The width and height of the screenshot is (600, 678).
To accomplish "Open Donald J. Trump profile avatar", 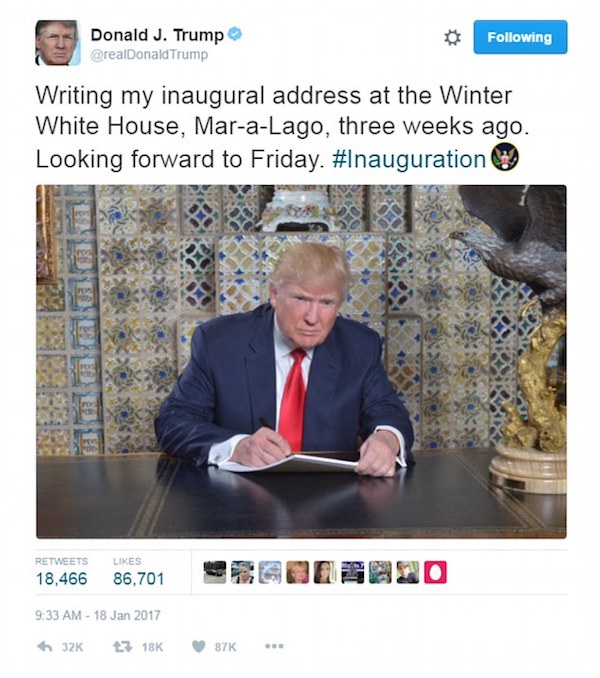I will click(x=57, y=42).
